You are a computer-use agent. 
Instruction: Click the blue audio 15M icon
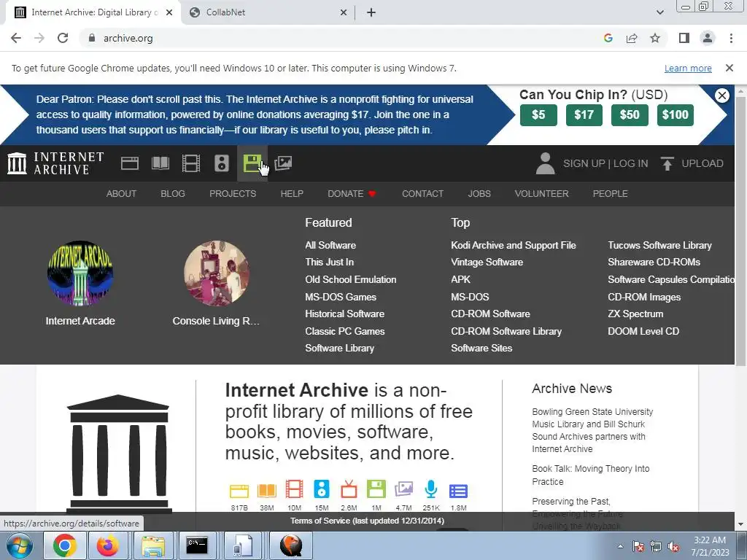(x=322, y=489)
